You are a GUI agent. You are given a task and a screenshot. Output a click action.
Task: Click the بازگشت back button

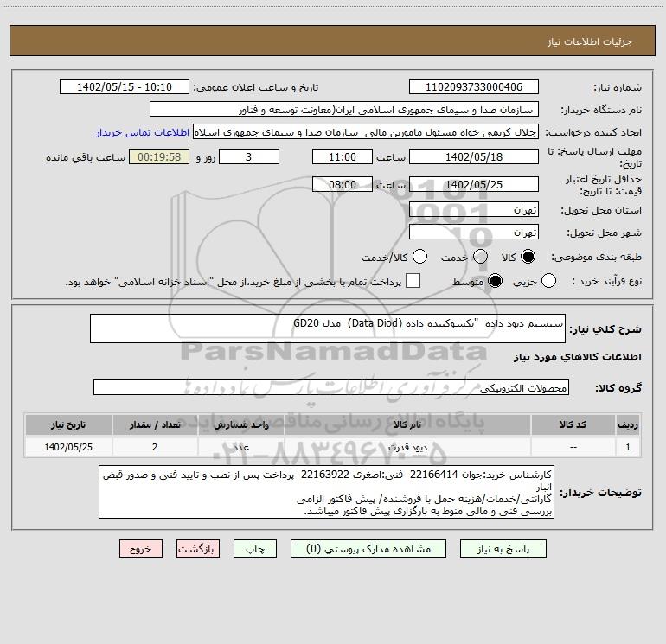pyautogui.click(x=198, y=549)
